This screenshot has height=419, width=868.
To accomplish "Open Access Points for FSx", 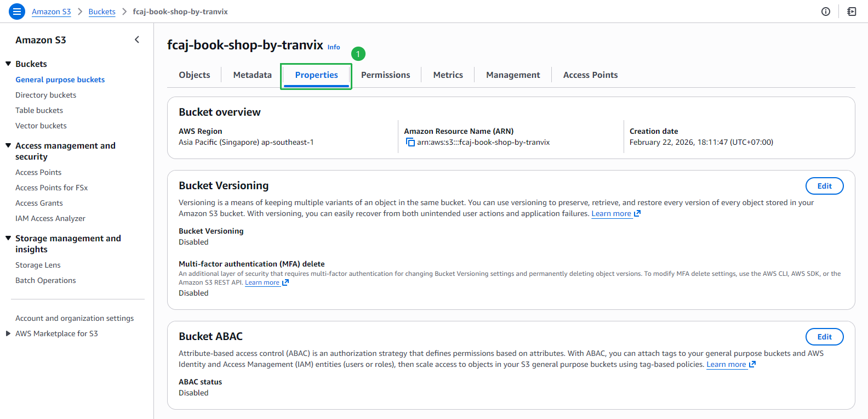I will pos(52,188).
